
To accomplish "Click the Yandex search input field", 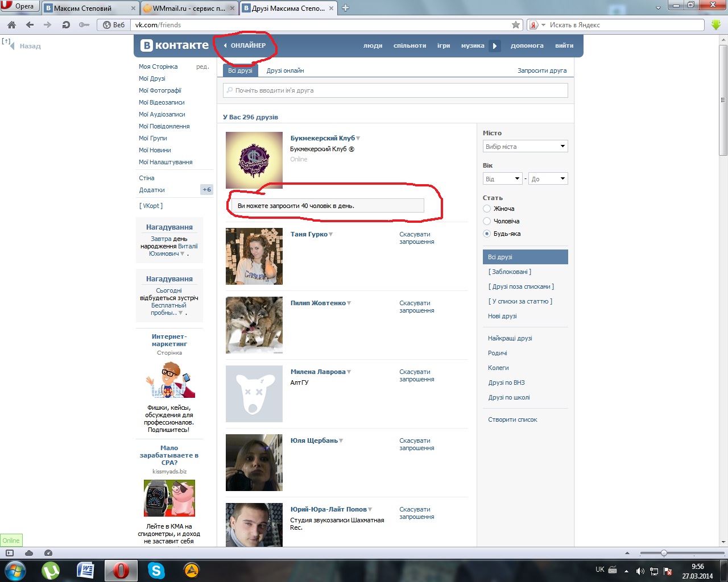I will coord(626,25).
